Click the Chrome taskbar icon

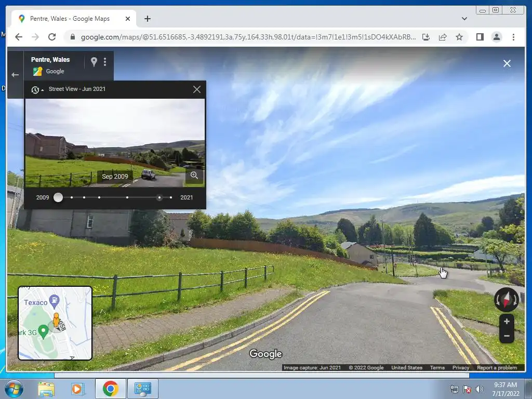(110, 389)
